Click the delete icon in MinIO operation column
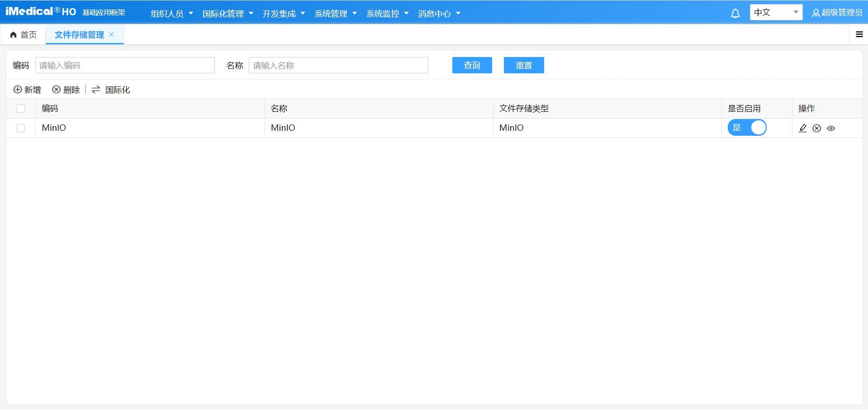 [x=817, y=128]
